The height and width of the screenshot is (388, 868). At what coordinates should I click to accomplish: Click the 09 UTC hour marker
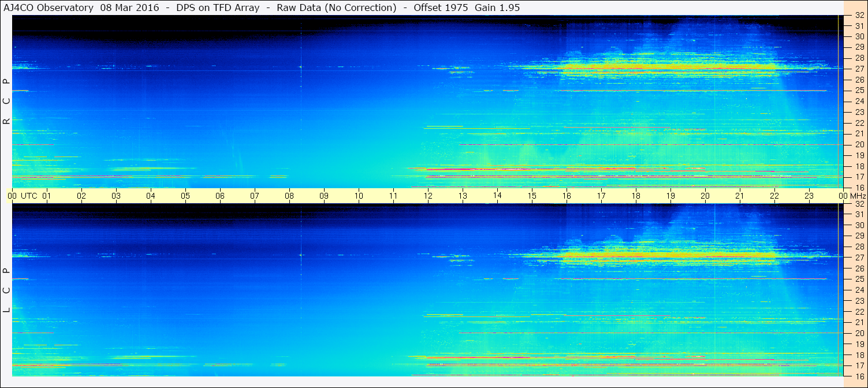click(x=324, y=196)
